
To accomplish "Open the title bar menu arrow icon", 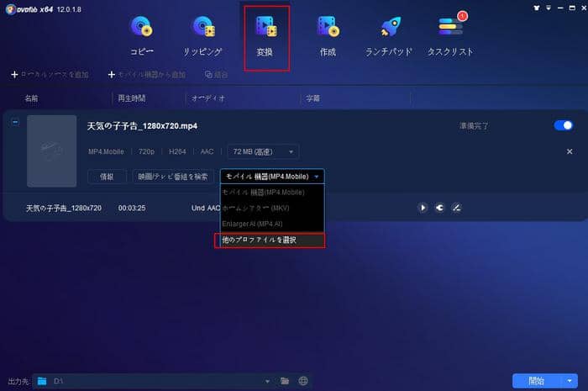I will click(549, 8).
